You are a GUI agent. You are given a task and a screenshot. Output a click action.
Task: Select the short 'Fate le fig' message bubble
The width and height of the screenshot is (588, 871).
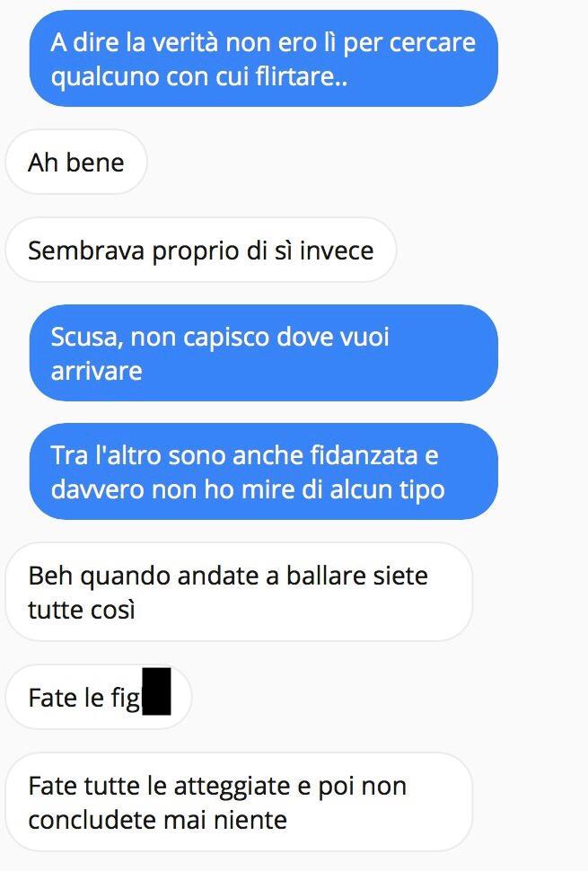pos(98,697)
